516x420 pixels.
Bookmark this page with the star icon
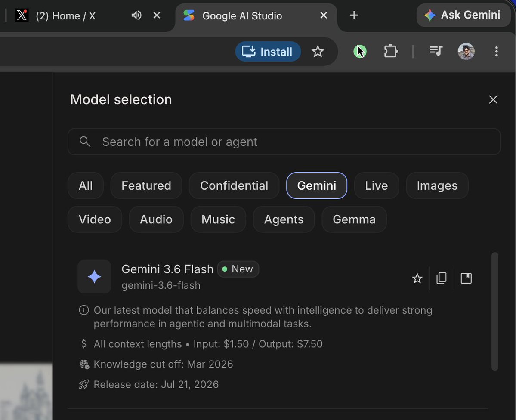tap(318, 51)
